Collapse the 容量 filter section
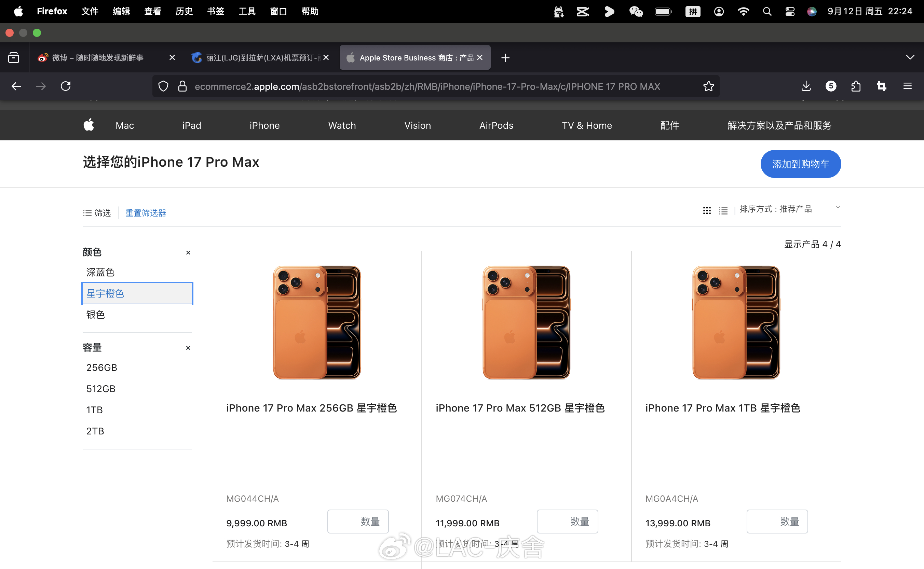The height and width of the screenshot is (569, 924). coord(188,348)
